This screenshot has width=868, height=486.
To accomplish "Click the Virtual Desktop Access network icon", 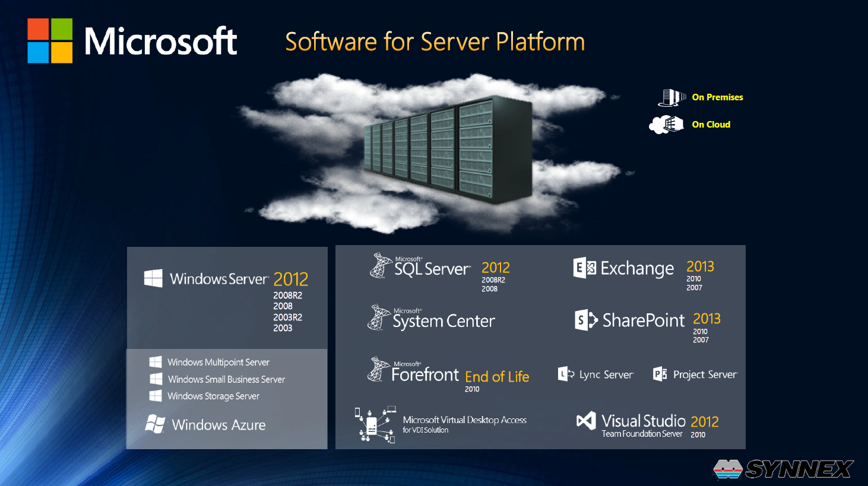I will [375, 425].
